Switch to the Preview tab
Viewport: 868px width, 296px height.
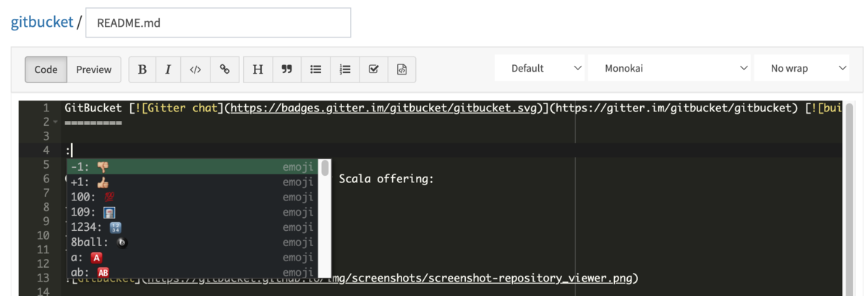pos(94,69)
